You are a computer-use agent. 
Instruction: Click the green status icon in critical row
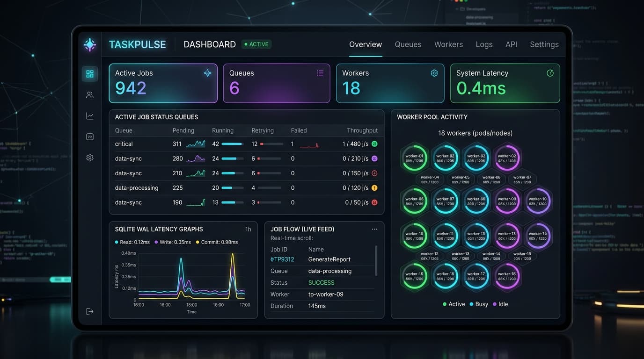click(374, 144)
